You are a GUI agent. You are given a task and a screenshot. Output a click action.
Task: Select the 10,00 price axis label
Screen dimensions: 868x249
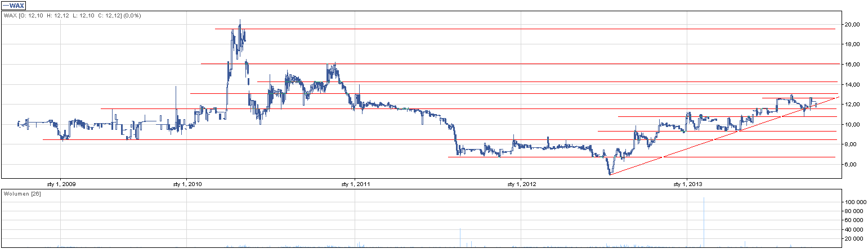tap(851, 125)
